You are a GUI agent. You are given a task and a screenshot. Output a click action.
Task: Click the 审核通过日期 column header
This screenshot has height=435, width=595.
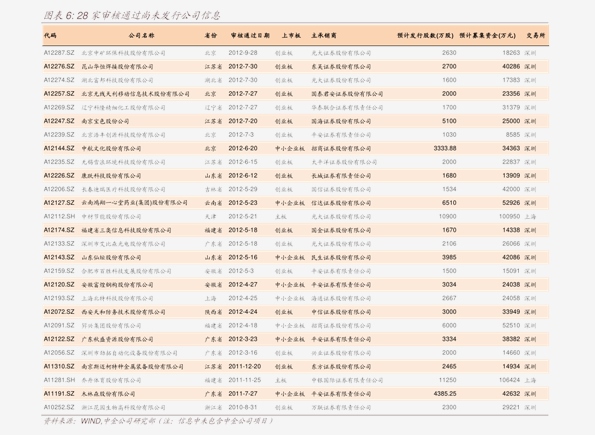point(250,35)
